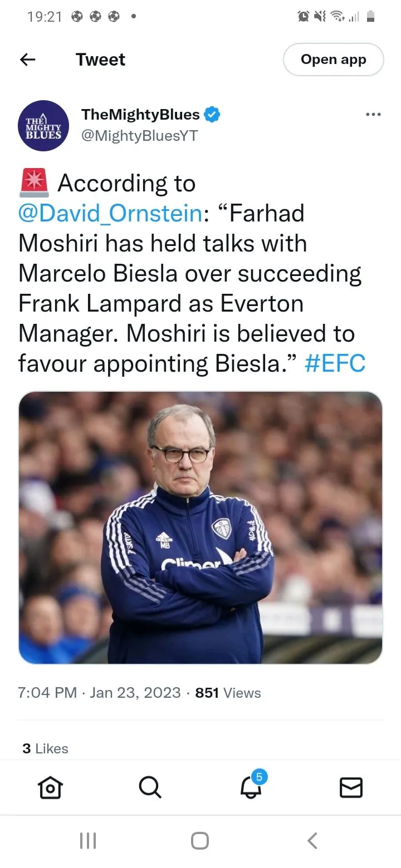Tap TheMightyBlues display name
This screenshot has width=401, height=868.
(x=140, y=115)
